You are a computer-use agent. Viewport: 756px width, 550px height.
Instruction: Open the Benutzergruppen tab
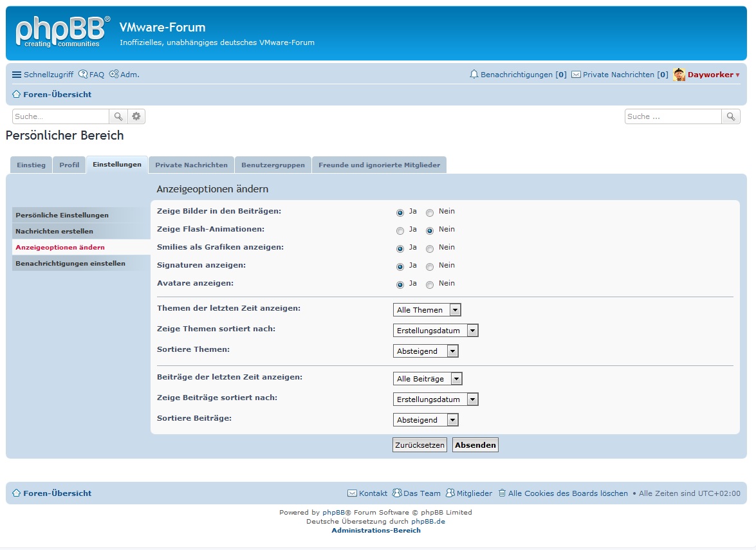(x=273, y=165)
